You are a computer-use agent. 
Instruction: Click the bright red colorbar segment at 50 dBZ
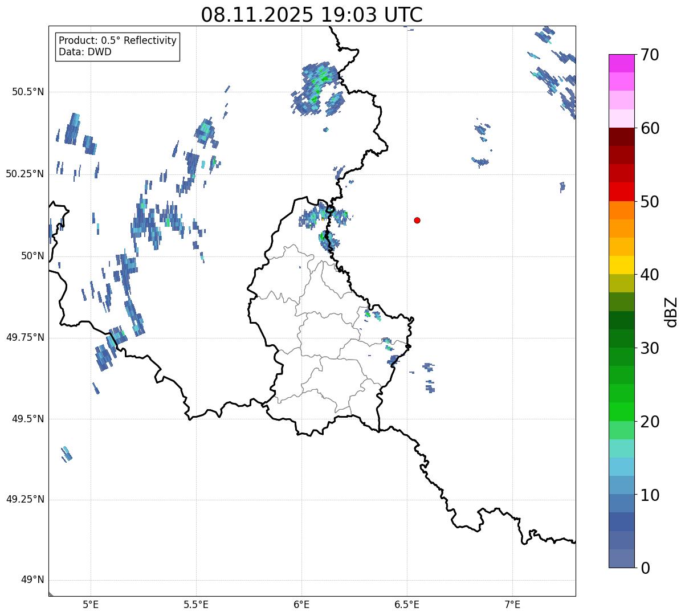tap(622, 191)
